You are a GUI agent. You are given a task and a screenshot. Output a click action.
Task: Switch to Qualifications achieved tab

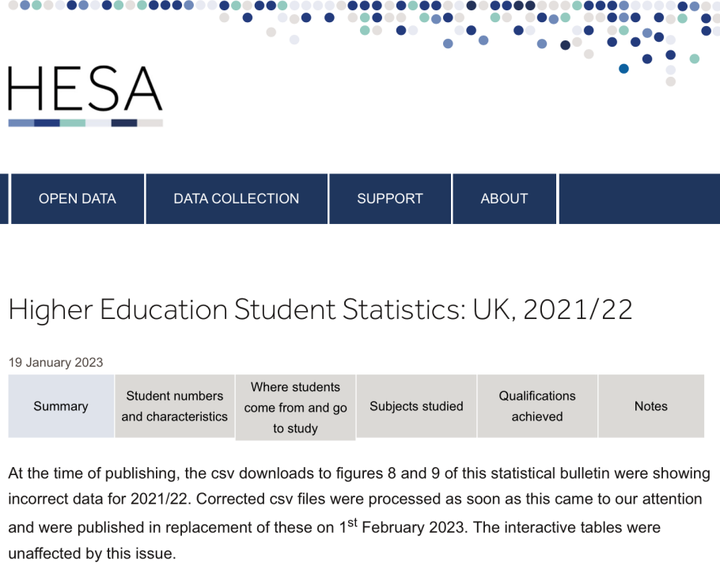click(x=537, y=406)
